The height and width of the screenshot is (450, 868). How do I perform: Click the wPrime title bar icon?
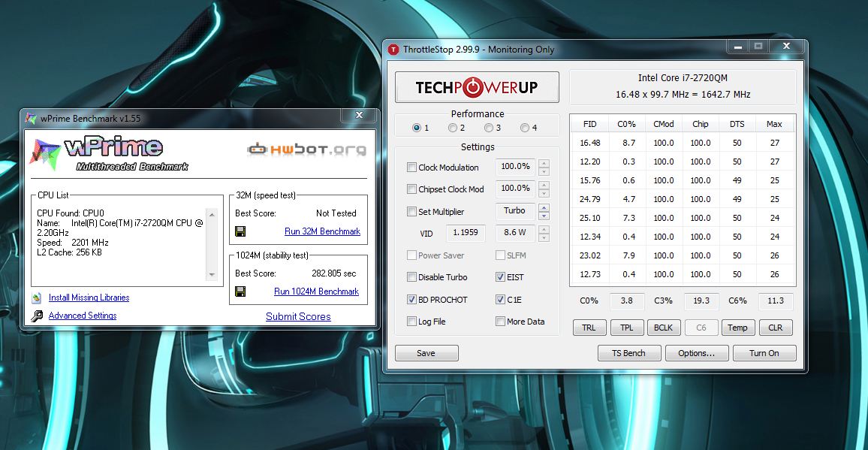pos(31,118)
